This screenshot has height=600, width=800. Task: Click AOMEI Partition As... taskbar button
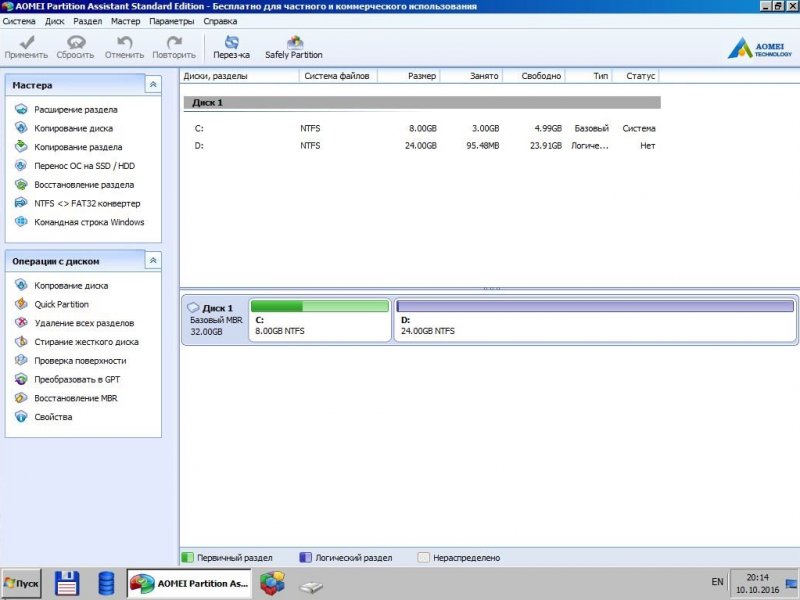tap(189, 584)
